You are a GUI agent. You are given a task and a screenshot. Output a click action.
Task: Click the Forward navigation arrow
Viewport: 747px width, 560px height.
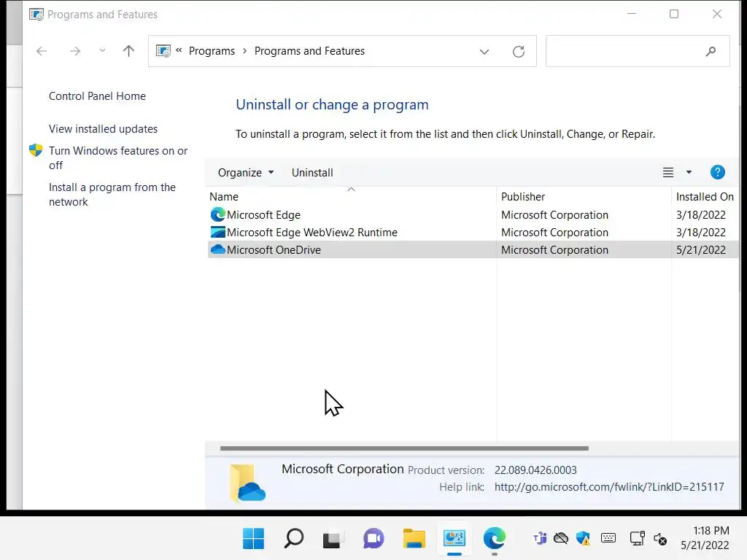tap(75, 51)
